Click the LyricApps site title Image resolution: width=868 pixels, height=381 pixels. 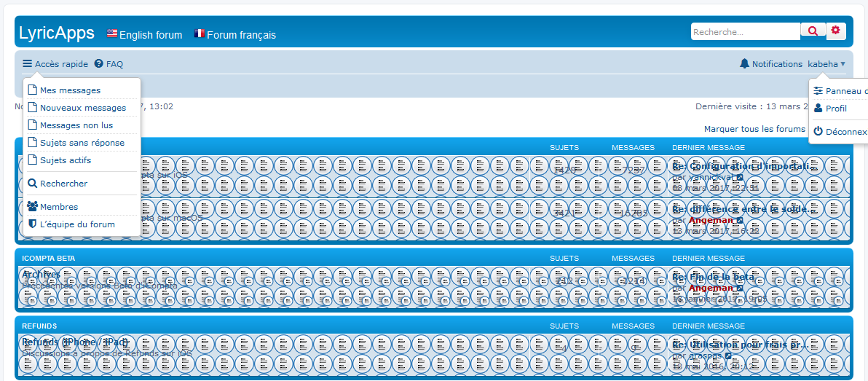point(57,33)
